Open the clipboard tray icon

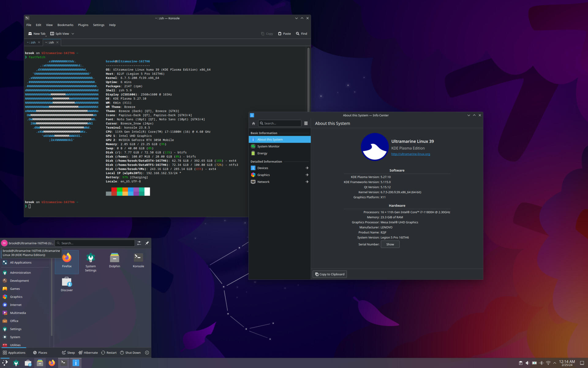pyautogui.click(x=521, y=363)
